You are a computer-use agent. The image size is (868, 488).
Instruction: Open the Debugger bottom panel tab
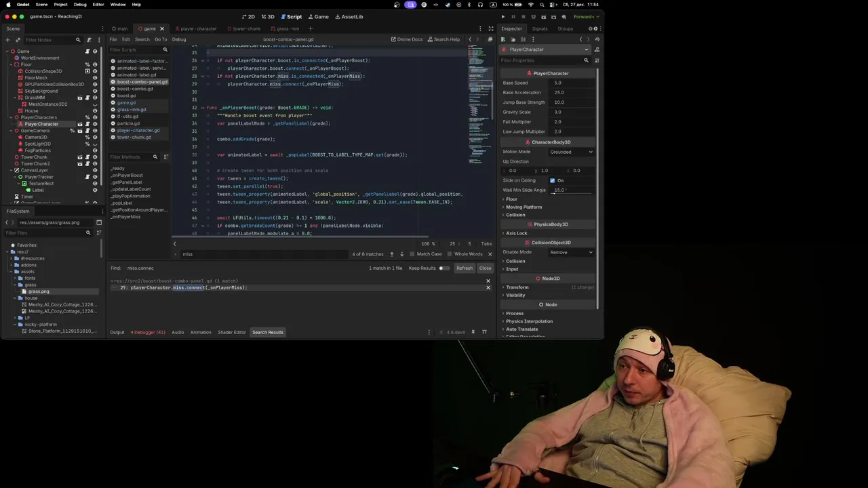pyautogui.click(x=149, y=332)
